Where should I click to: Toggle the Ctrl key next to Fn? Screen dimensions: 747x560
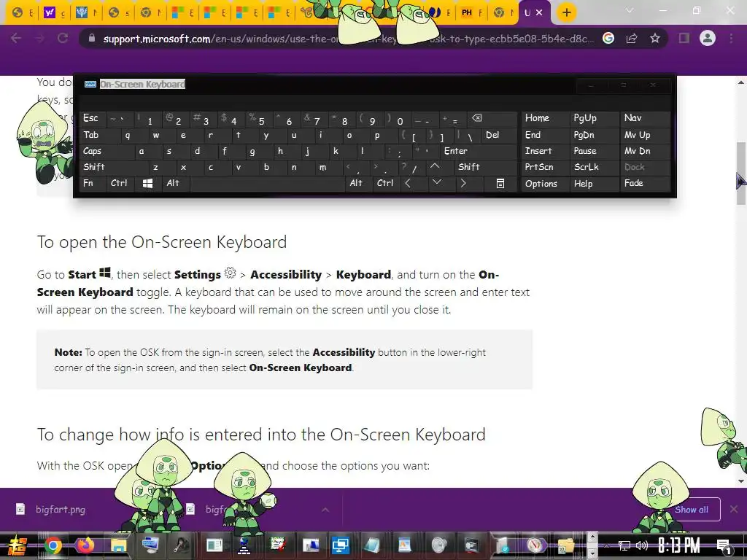(x=119, y=183)
